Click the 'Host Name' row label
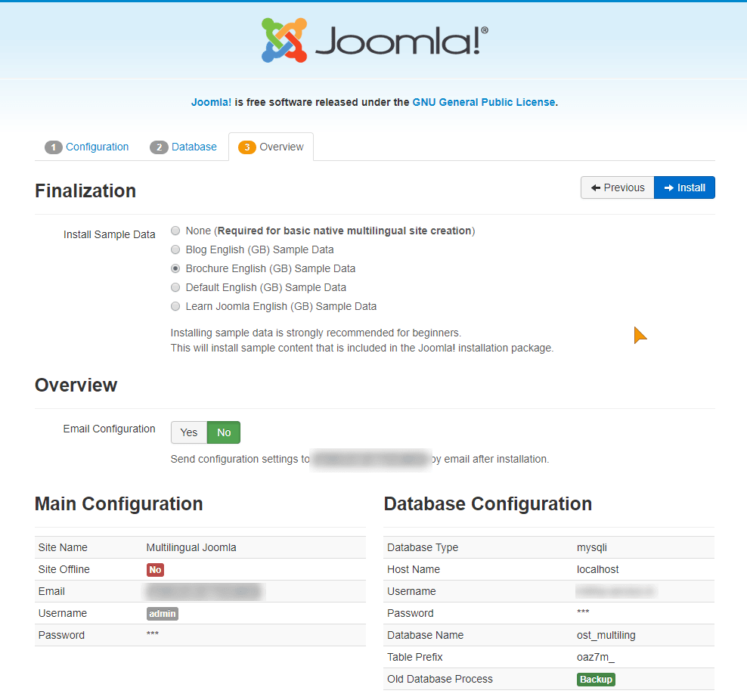Image resolution: width=747 pixels, height=700 pixels. (x=414, y=569)
